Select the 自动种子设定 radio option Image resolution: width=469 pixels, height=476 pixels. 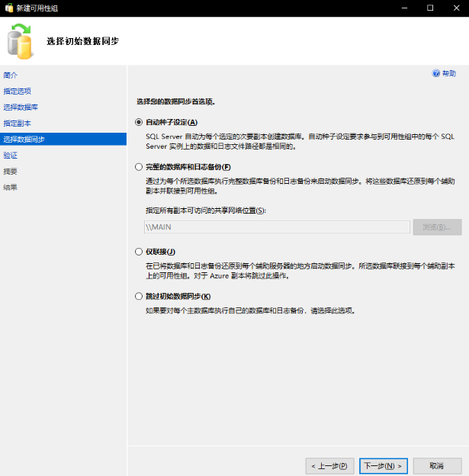138,122
